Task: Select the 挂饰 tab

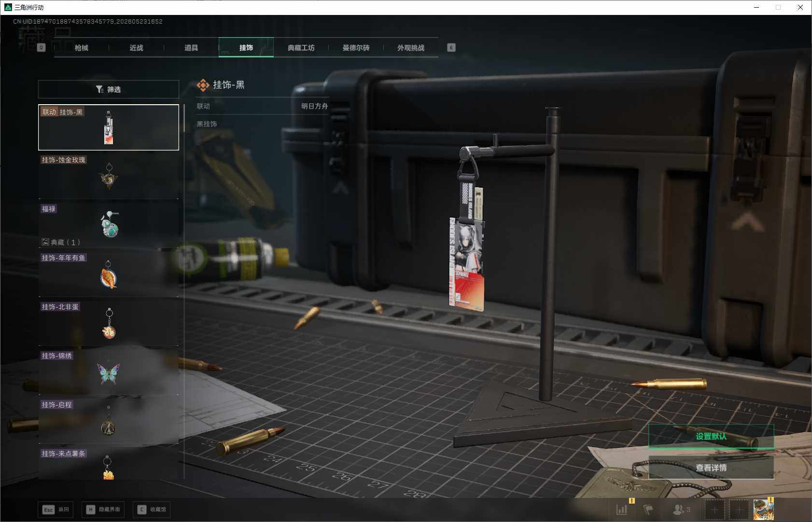Action: [x=246, y=48]
